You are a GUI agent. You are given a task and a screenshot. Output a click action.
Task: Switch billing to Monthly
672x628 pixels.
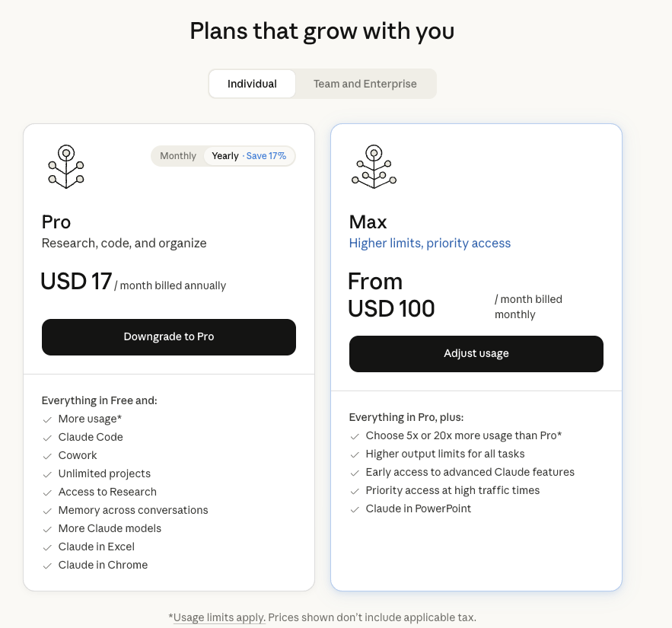click(178, 156)
